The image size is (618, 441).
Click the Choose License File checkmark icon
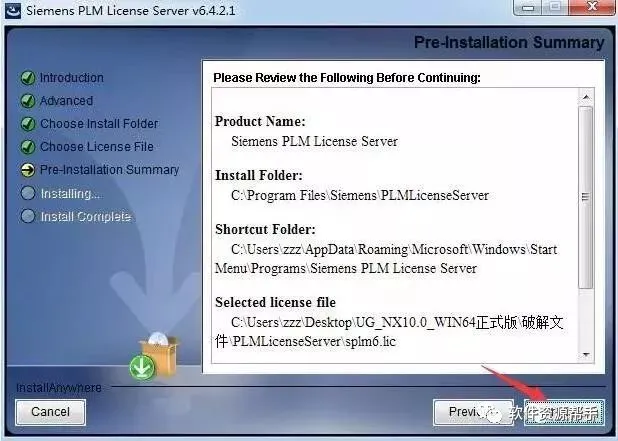pyautogui.click(x=28, y=147)
